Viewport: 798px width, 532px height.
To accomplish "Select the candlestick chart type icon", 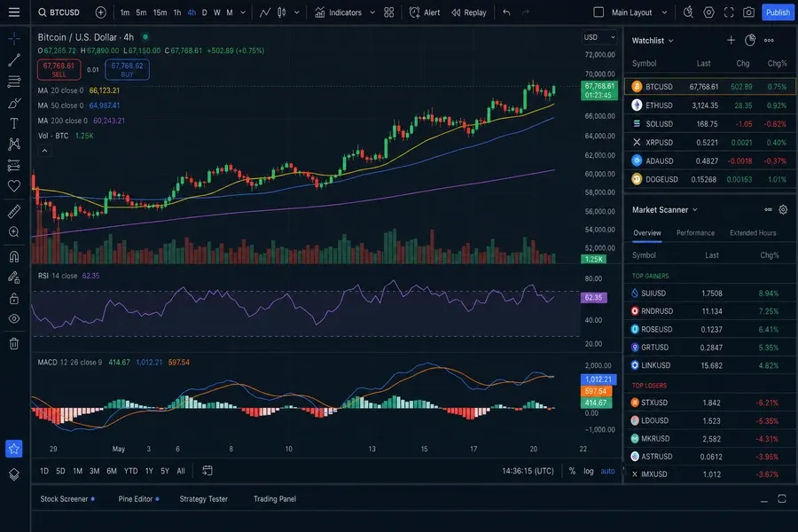I will [281, 12].
